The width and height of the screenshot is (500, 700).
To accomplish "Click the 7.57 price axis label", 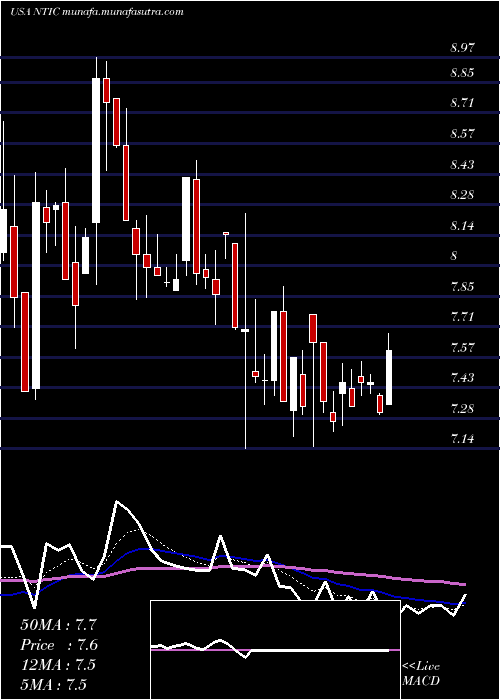I will point(463,347).
